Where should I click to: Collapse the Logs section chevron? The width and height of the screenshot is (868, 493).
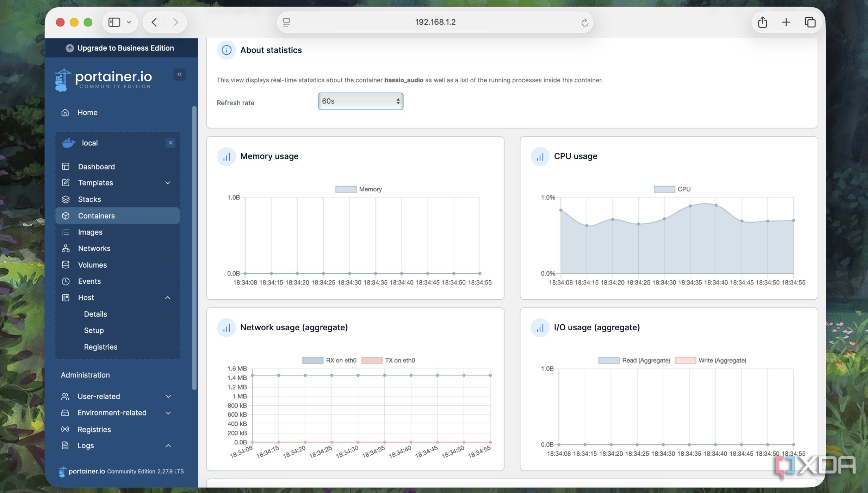(x=168, y=445)
